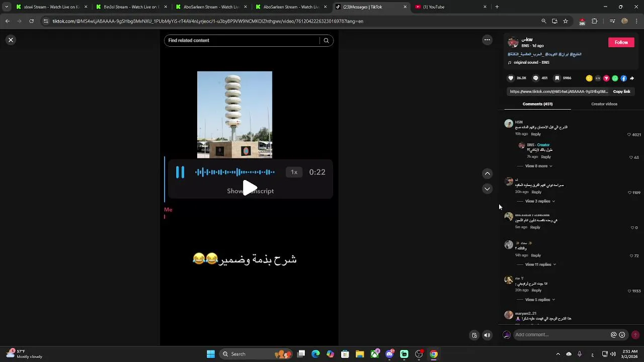The image size is (644, 362).
Task: Select the Comments (451) tab
Action: tap(537, 104)
